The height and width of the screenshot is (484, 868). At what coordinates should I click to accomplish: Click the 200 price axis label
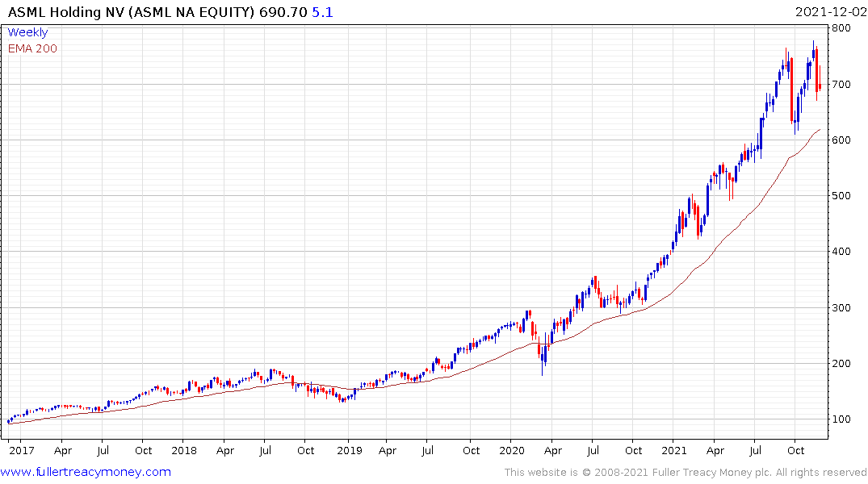pos(841,364)
